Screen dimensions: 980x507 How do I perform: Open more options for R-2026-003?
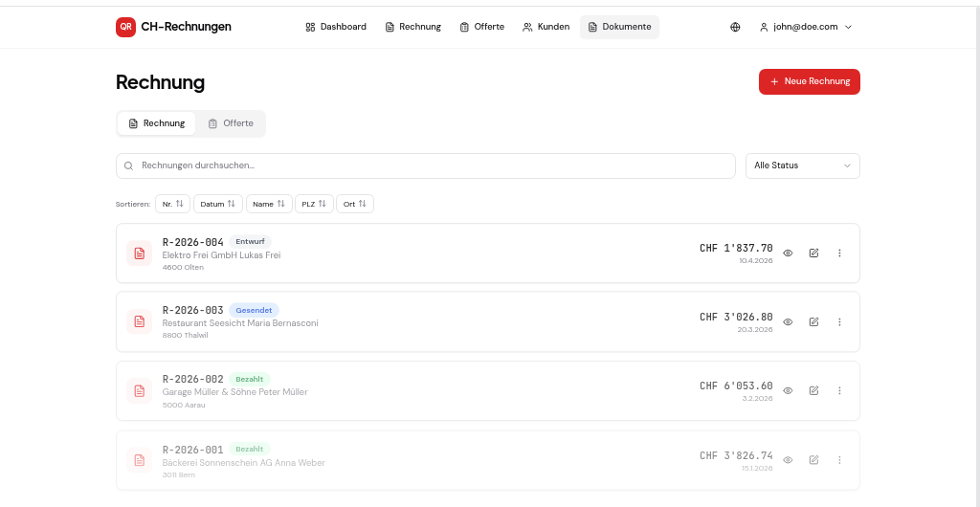pos(839,322)
